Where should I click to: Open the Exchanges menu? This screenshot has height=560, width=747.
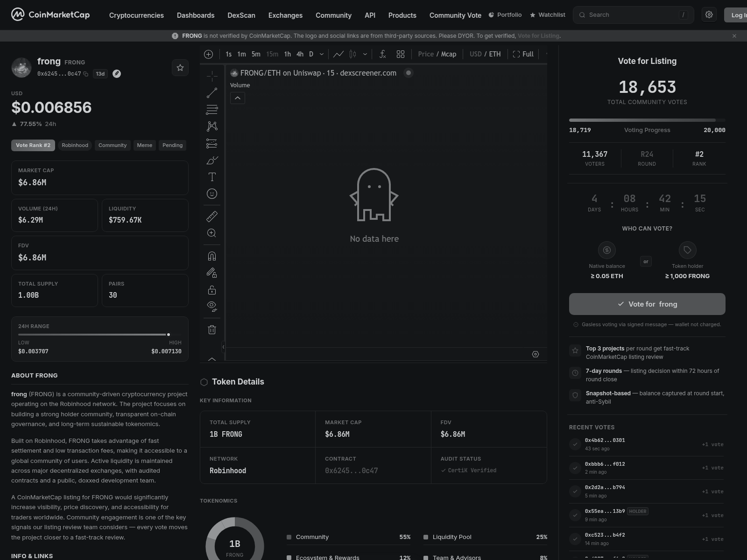point(285,15)
